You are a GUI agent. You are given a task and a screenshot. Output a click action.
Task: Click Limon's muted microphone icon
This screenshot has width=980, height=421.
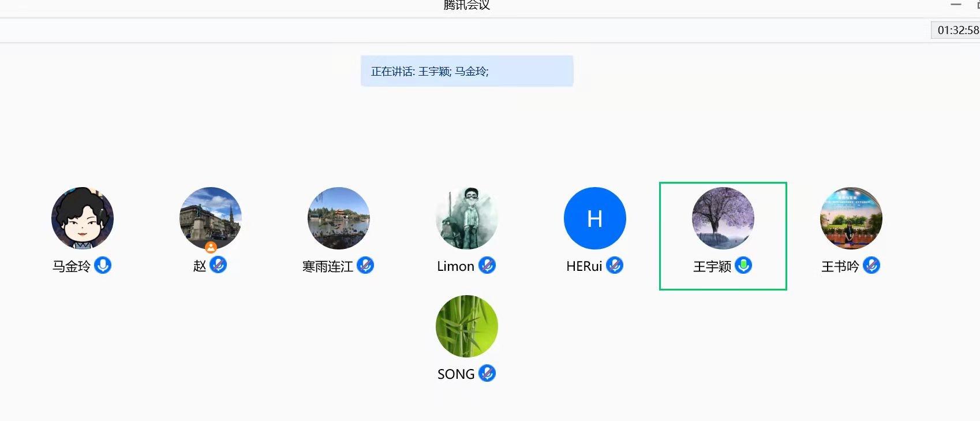[487, 265]
